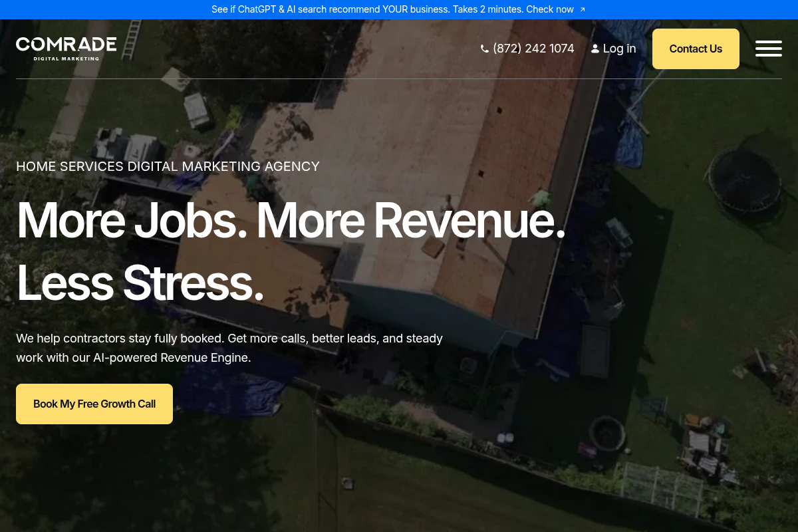This screenshot has width=798, height=532.
Task: Click the Comrade Digital Marketing logo
Action: 66,48
